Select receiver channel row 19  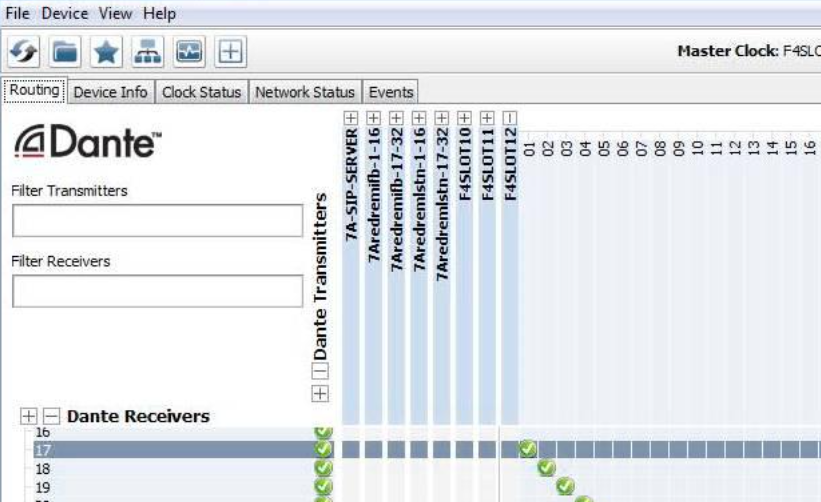[183, 487]
